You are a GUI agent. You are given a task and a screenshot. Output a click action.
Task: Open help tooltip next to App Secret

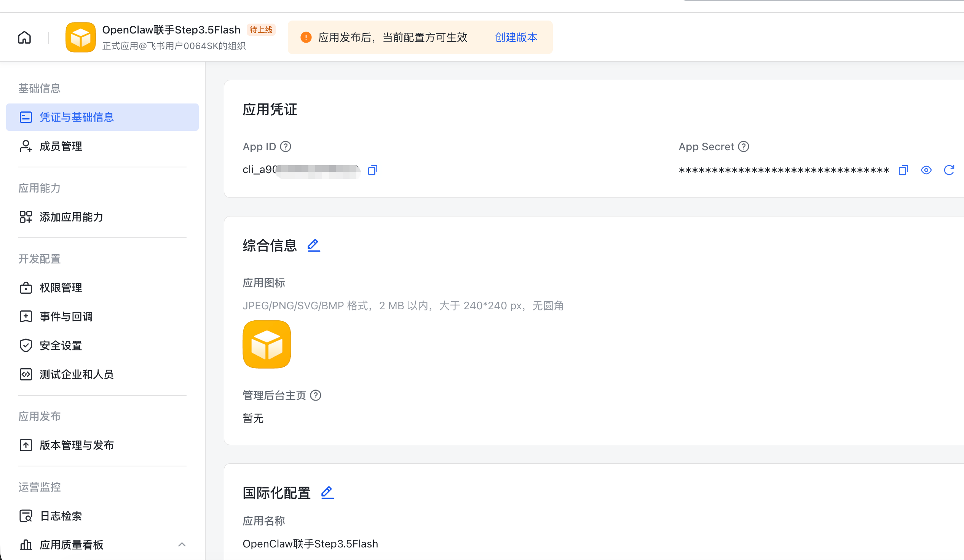(x=743, y=147)
